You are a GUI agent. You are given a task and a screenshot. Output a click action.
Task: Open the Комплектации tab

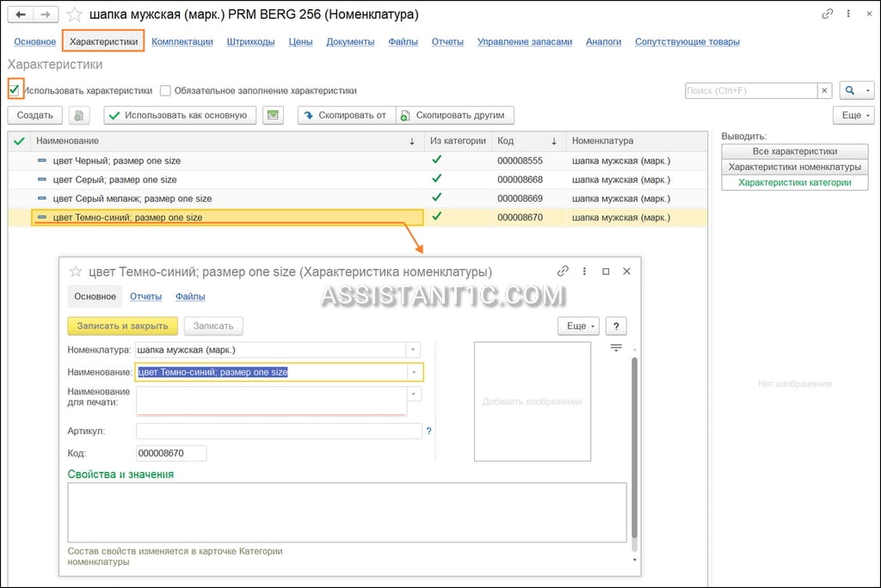pos(182,41)
